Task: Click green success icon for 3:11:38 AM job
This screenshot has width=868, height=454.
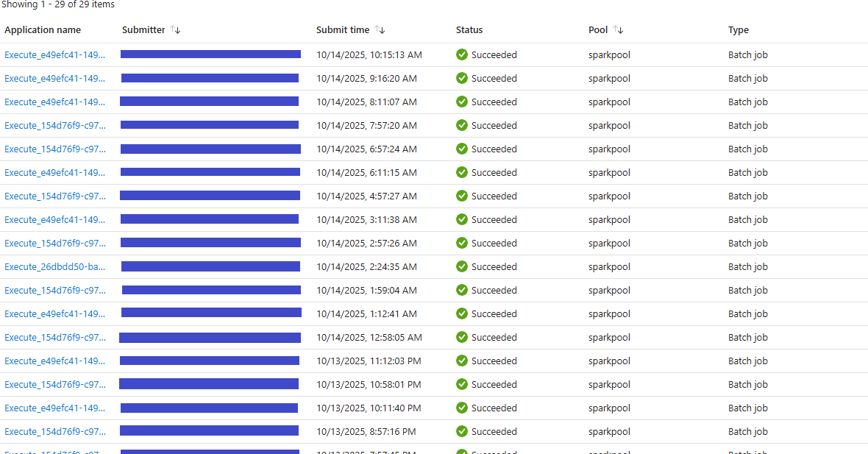Action: 462,219
